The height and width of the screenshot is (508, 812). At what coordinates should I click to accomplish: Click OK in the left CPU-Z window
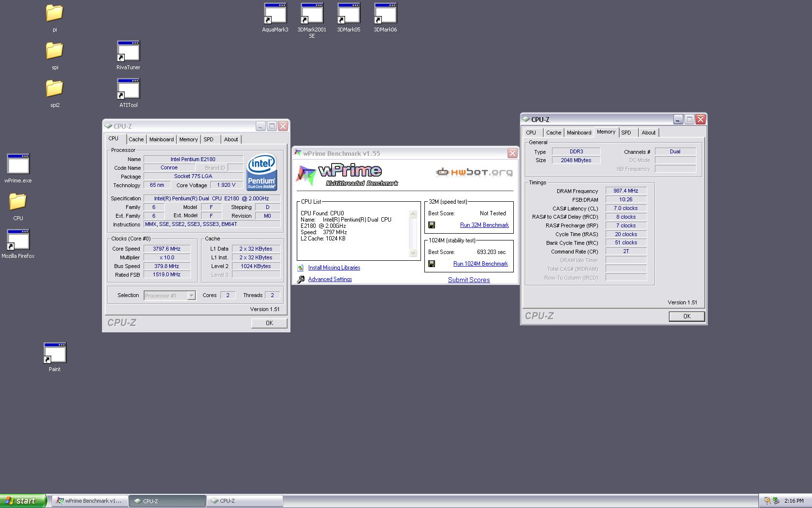coord(269,323)
